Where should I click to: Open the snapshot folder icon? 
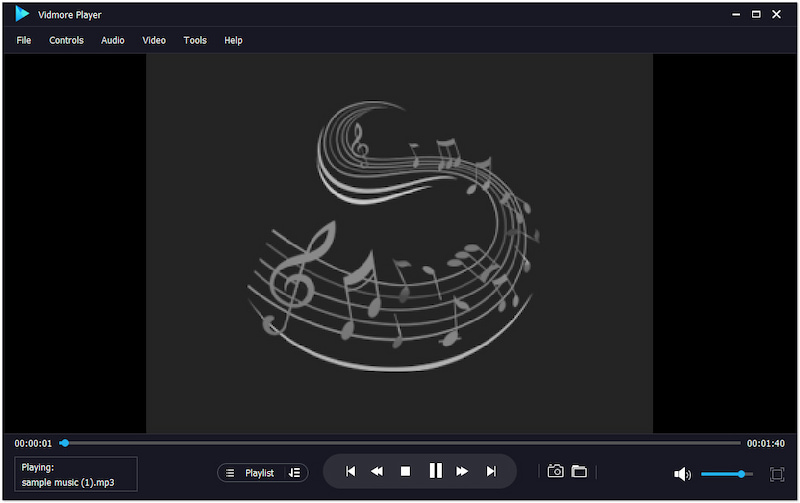pos(579,472)
